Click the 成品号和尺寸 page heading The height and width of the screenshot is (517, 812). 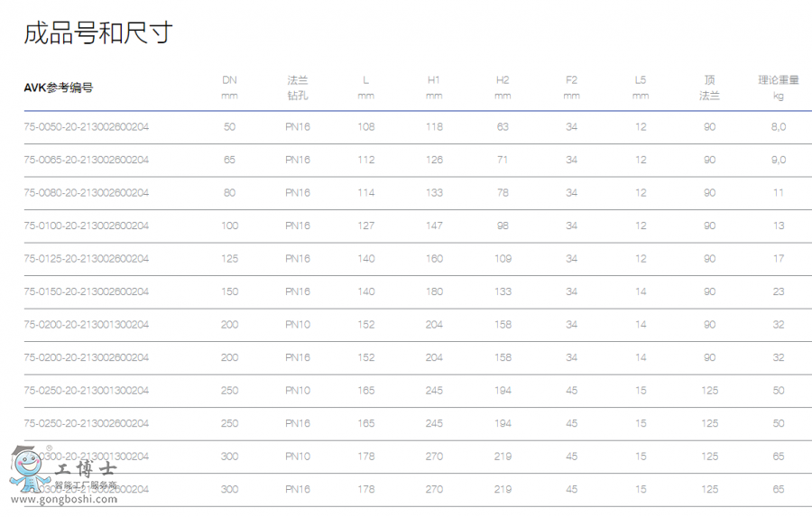tap(97, 34)
